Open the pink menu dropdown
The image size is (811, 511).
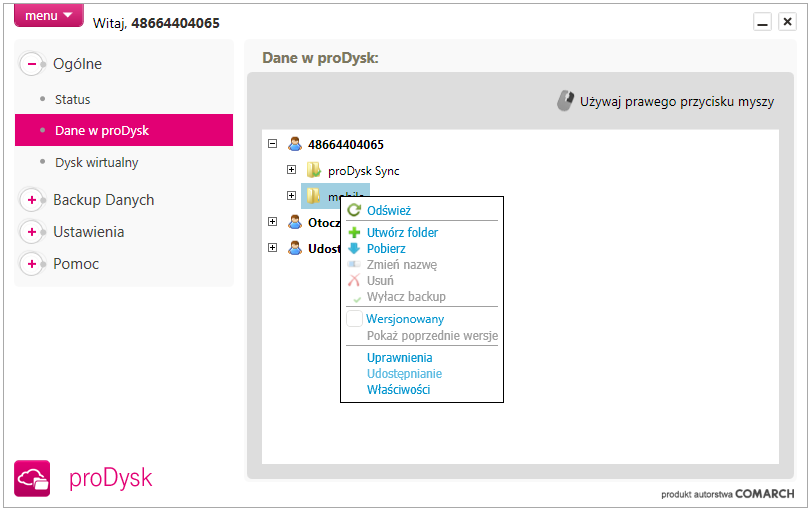49,16
